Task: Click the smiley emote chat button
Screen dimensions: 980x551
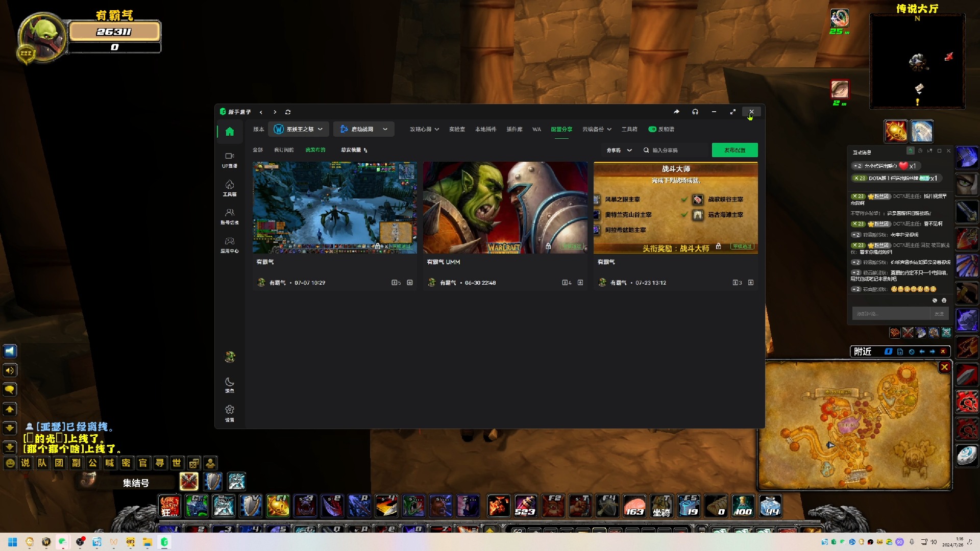Action: click(x=10, y=463)
